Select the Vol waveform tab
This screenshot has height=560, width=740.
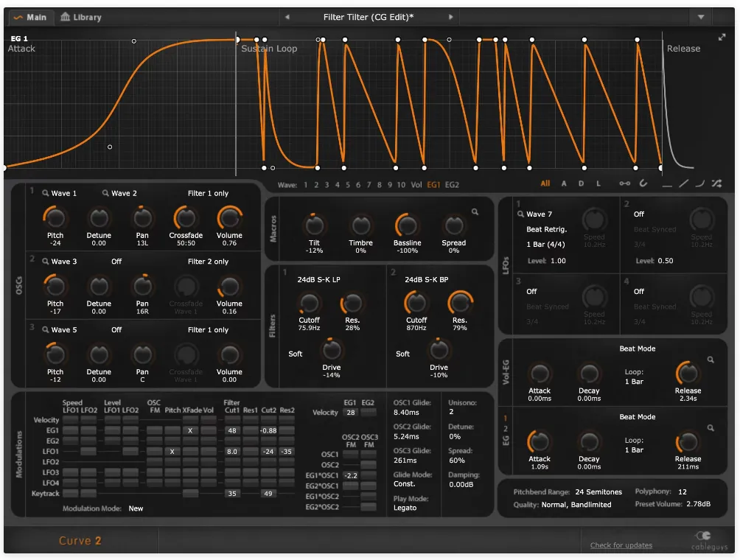click(416, 184)
